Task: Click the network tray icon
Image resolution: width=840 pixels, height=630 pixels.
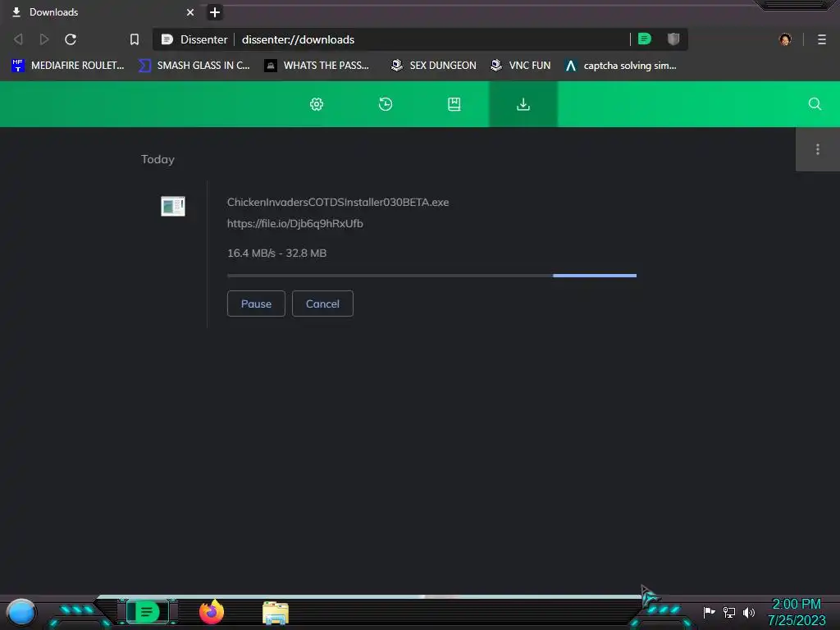Action: 729,612
